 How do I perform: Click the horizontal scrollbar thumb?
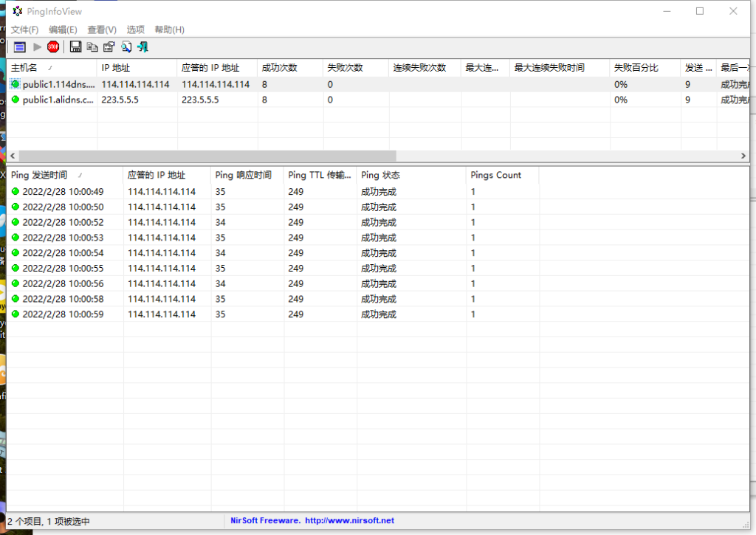(x=207, y=156)
